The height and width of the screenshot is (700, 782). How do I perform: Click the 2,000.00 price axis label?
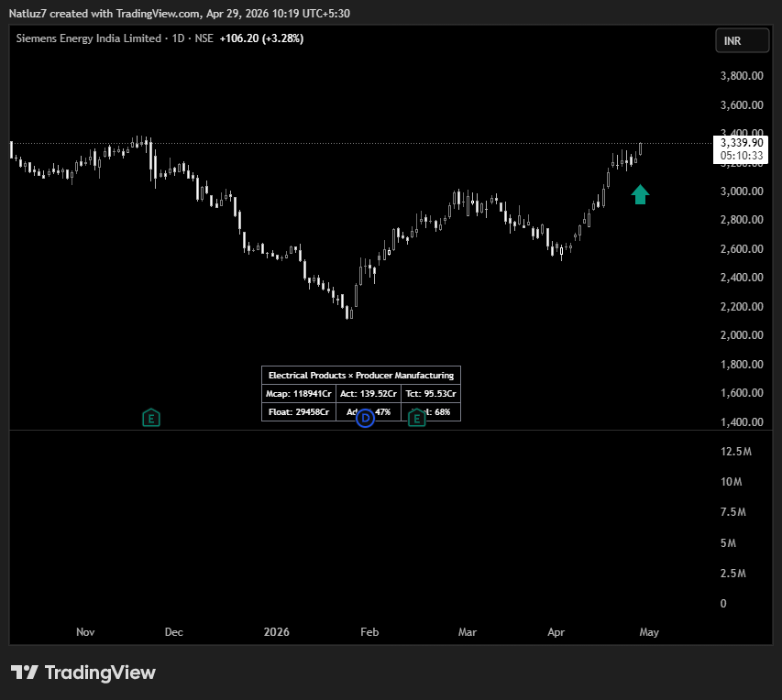point(742,335)
